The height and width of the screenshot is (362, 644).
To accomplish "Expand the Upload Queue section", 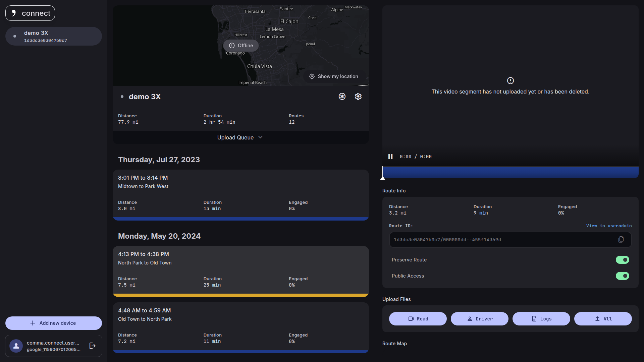I will 235,137.
